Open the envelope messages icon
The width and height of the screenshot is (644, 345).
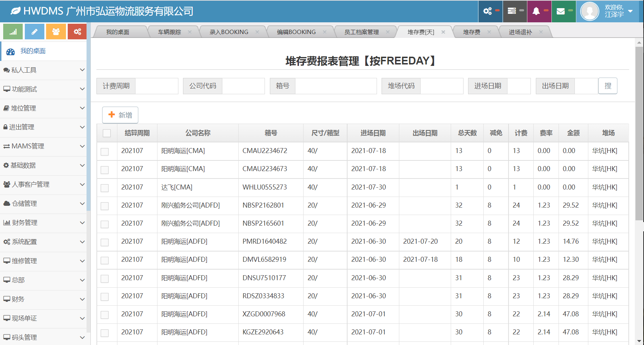click(x=561, y=11)
